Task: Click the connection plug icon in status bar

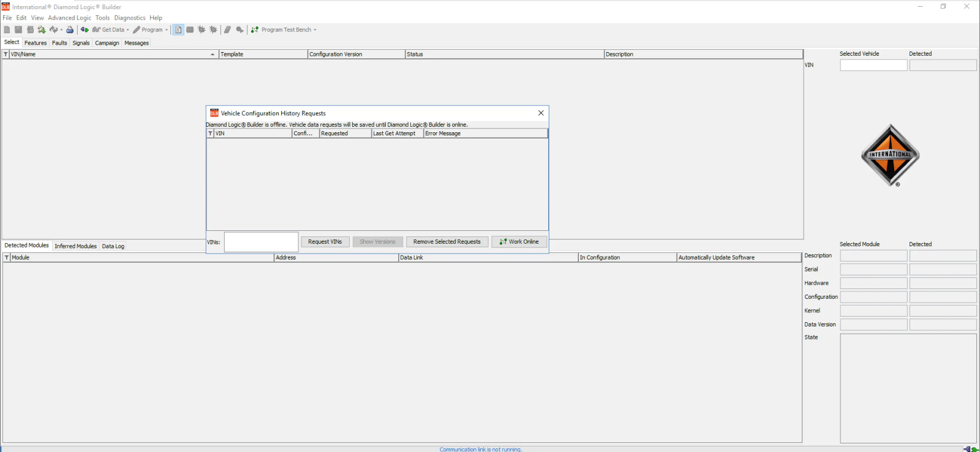Action: (971, 449)
